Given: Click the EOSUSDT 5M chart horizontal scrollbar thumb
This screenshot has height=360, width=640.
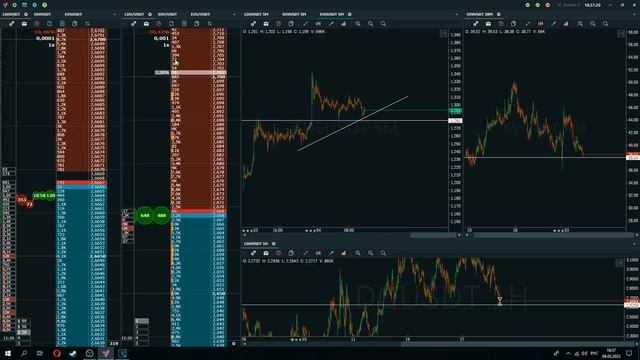Looking at the screenshot, I should point(433,235).
